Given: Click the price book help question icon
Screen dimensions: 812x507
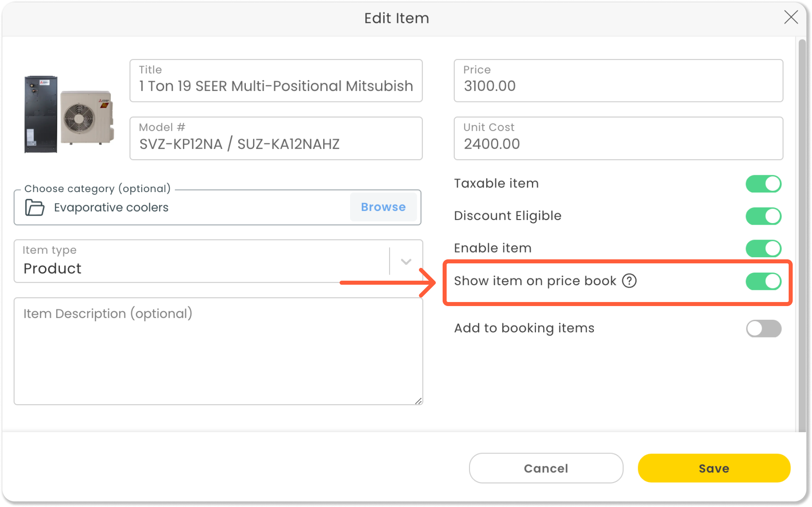Looking at the screenshot, I should [x=629, y=281].
